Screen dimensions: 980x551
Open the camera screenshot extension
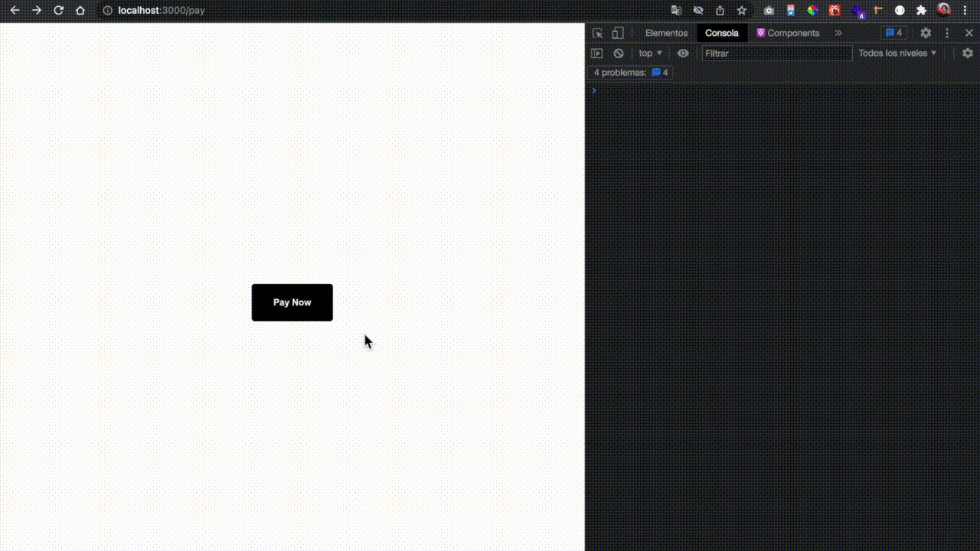tap(769, 11)
